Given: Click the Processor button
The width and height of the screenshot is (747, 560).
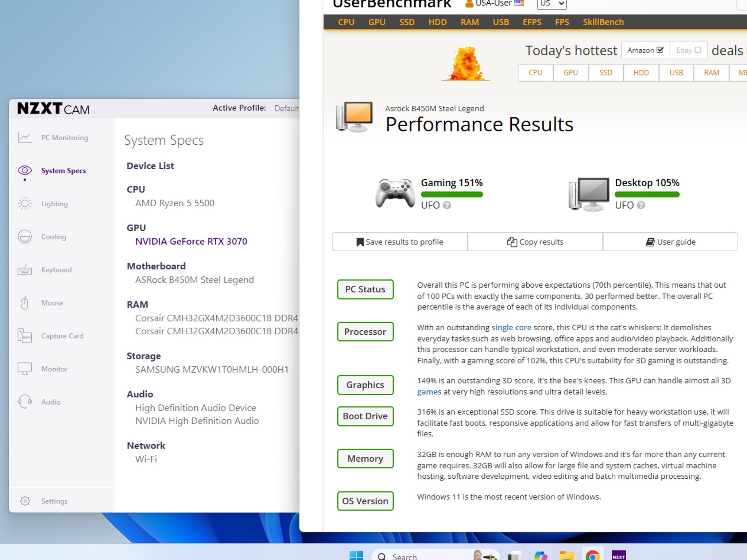Looking at the screenshot, I should (365, 331).
